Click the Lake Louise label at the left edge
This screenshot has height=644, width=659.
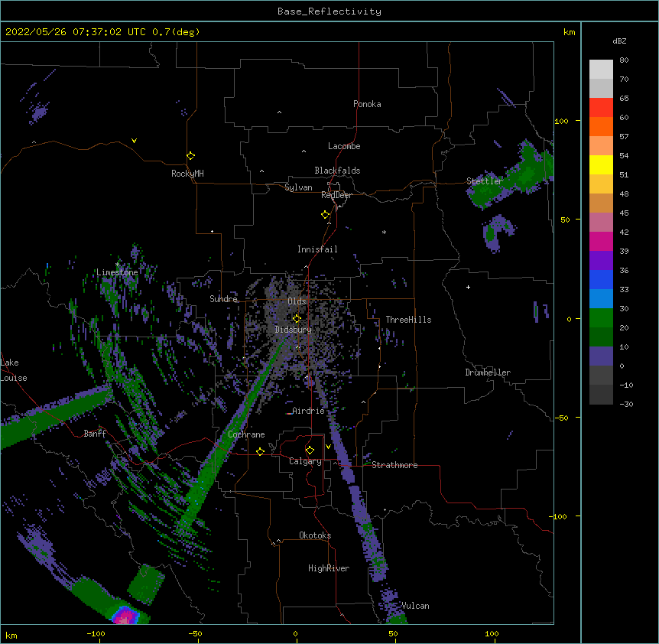click(14, 370)
